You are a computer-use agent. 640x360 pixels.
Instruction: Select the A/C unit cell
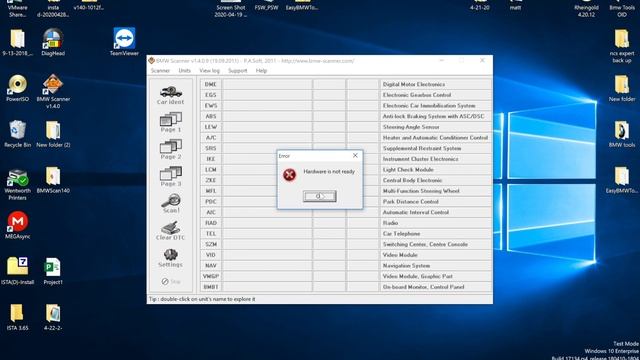click(211, 138)
